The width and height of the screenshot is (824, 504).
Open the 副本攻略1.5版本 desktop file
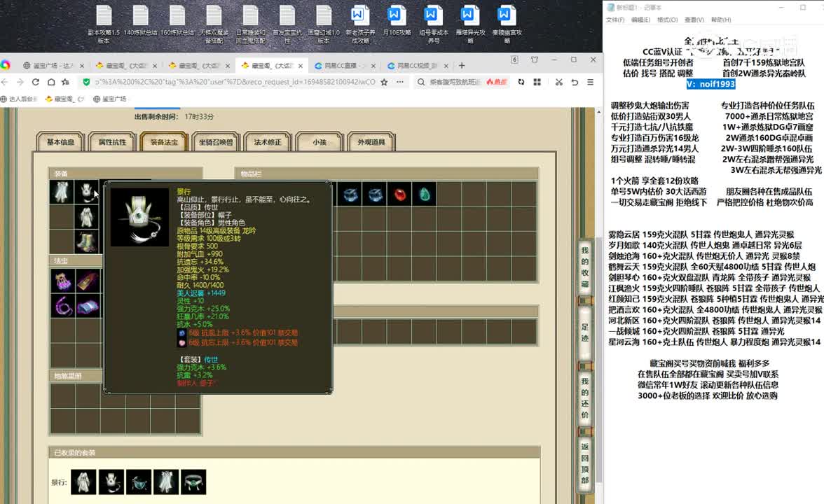[104, 24]
